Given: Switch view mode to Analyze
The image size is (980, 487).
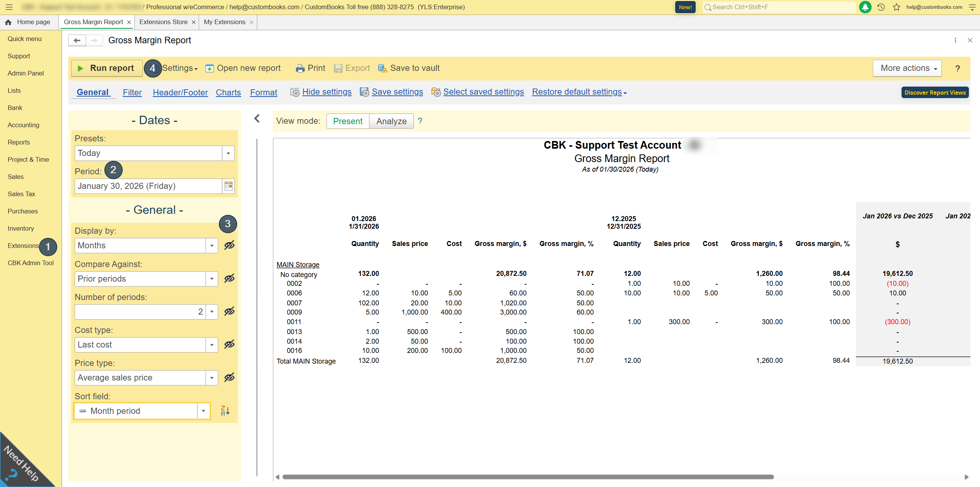Looking at the screenshot, I should tap(391, 121).
